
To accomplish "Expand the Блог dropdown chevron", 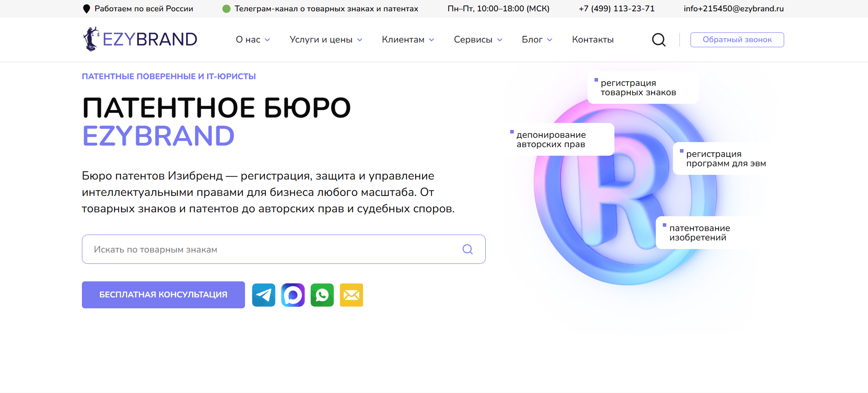I will click(550, 40).
